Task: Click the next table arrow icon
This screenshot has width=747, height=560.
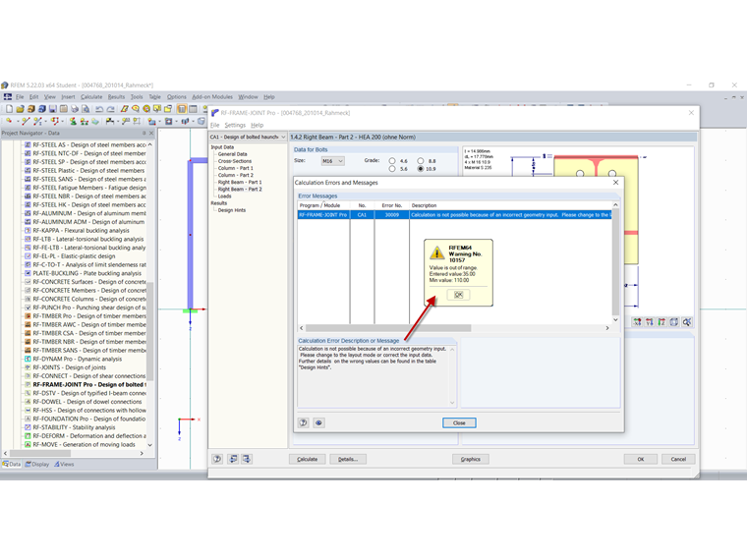Action: point(247,459)
